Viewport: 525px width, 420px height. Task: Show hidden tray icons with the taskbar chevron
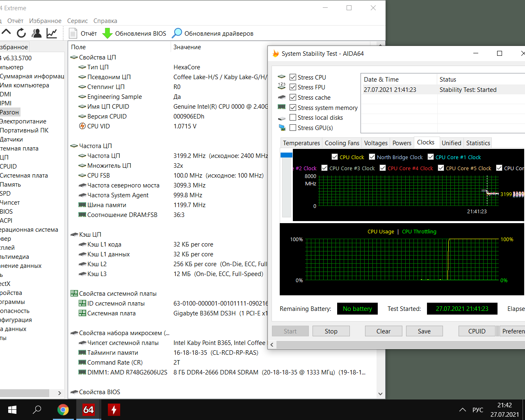(463, 410)
